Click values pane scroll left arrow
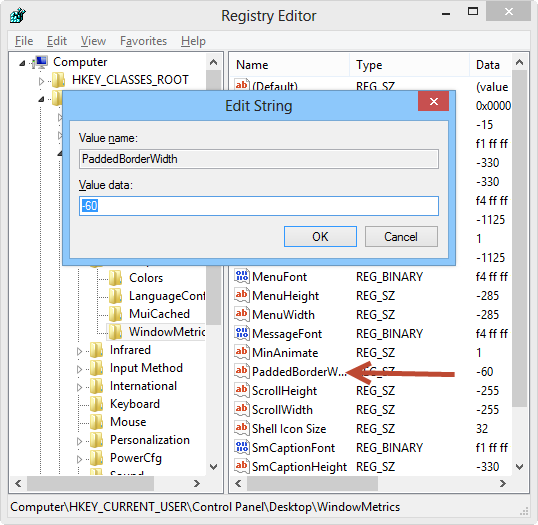 pyautogui.click(x=238, y=483)
